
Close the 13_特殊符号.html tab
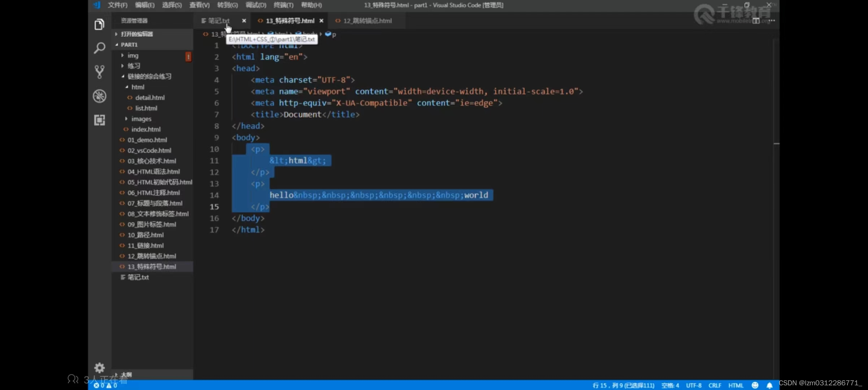tap(321, 21)
